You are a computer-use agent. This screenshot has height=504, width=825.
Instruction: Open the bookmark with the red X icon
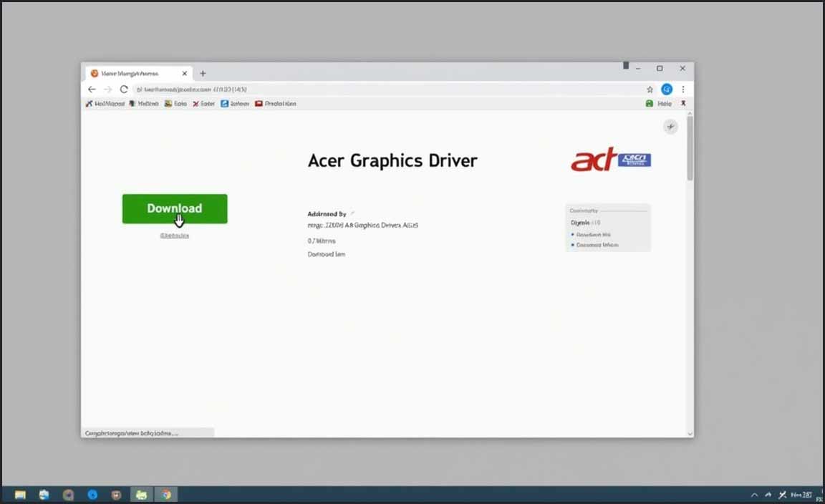203,104
